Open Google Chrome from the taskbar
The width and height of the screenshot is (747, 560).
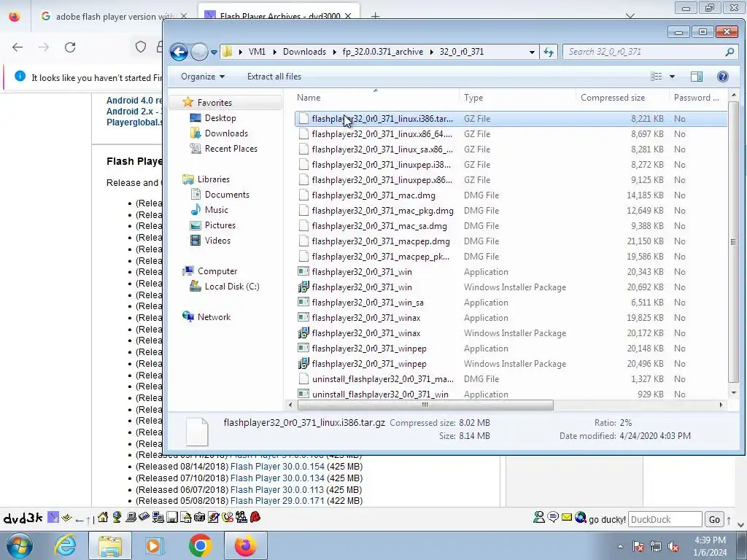click(x=200, y=545)
